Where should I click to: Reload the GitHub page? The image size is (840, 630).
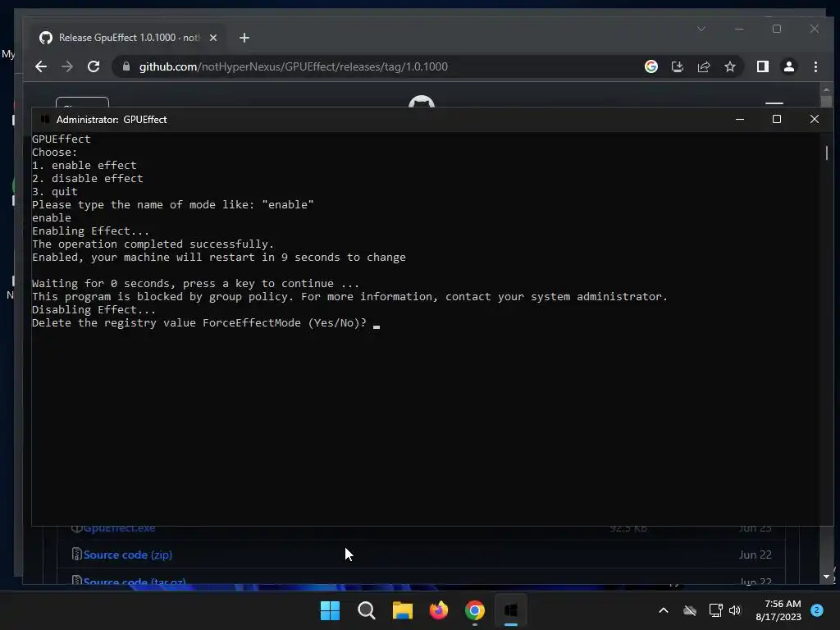[x=94, y=66]
